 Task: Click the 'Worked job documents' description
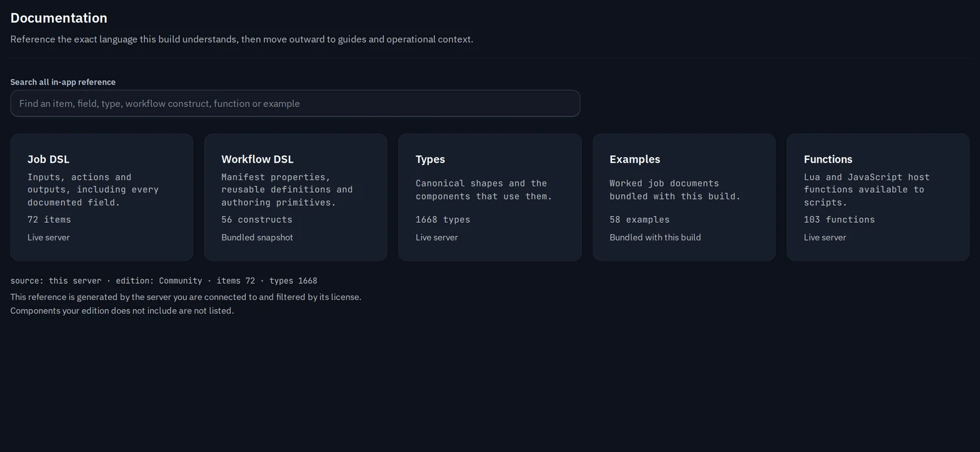pos(675,190)
